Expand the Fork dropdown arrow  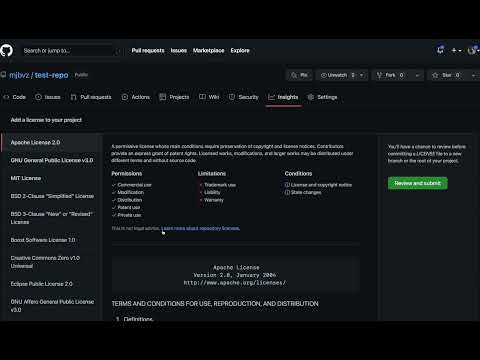(417, 75)
